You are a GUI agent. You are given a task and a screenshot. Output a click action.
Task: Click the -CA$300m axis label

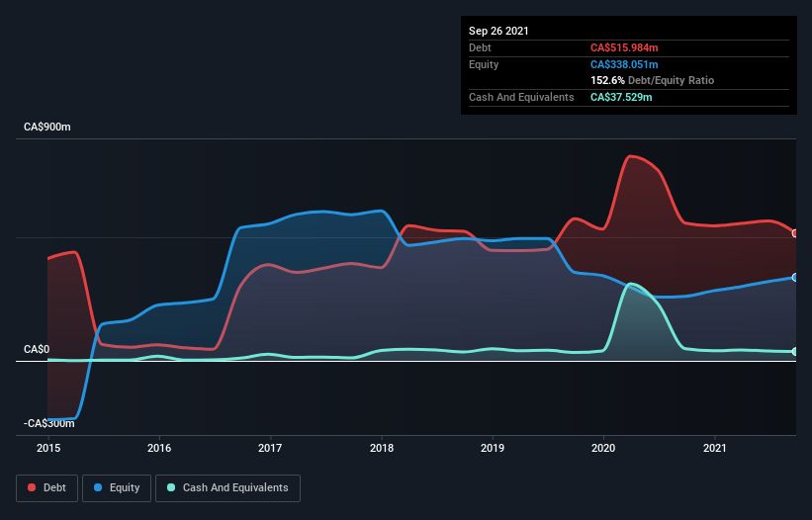point(49,423)
